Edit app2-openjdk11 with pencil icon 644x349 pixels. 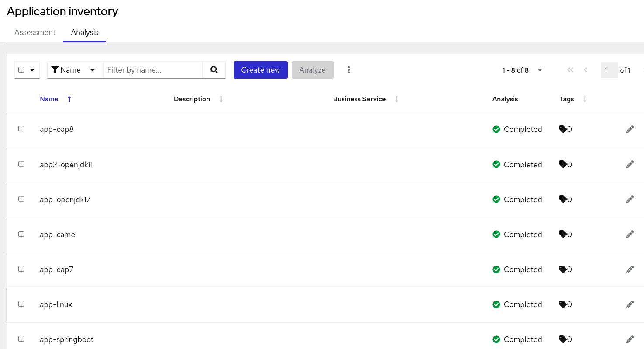(x=630, y=164)
